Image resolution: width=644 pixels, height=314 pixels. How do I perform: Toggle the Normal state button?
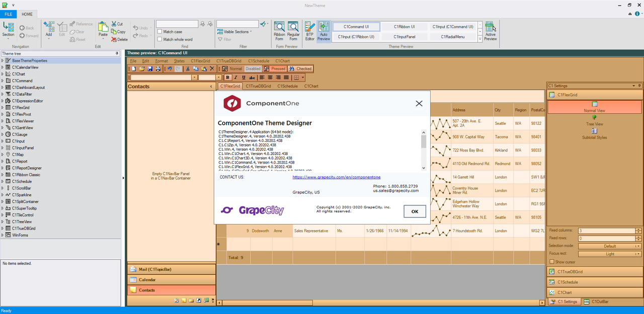click(232, 68)
